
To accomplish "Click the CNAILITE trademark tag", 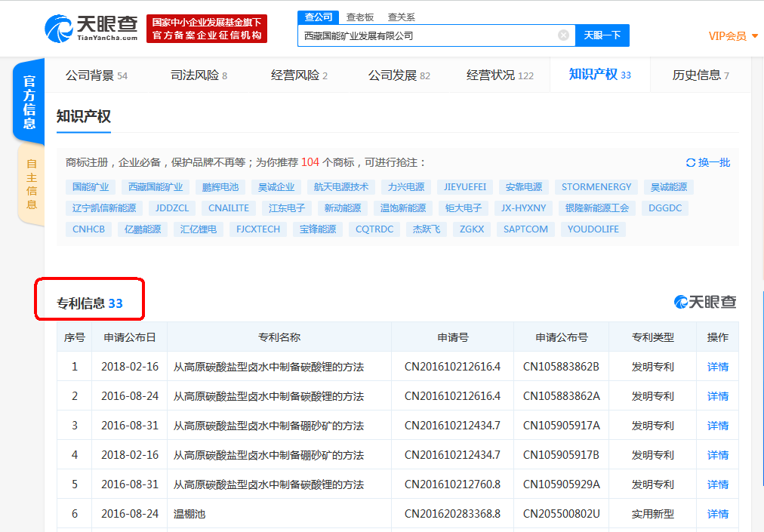I will click(229, 208).
